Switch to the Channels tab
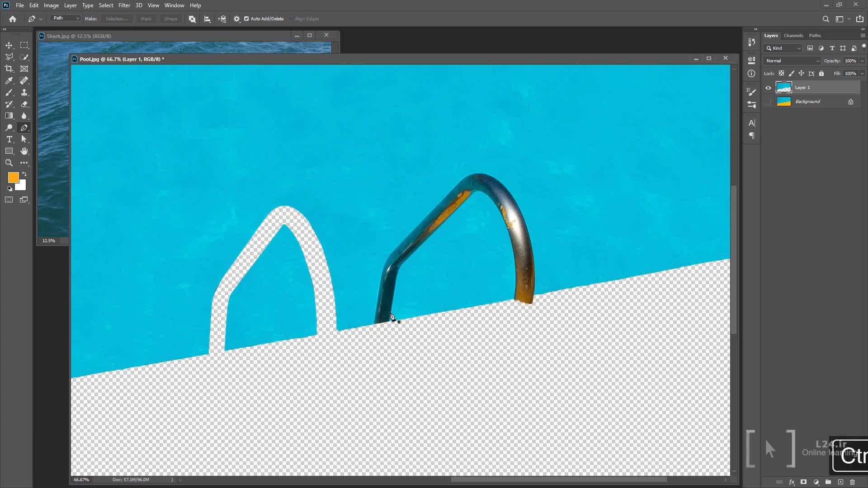 pos(793,36)
